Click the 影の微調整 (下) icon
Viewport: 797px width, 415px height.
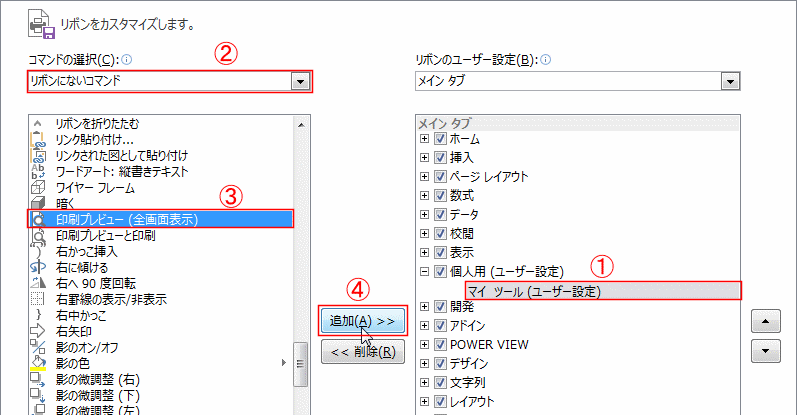(38, 395)
